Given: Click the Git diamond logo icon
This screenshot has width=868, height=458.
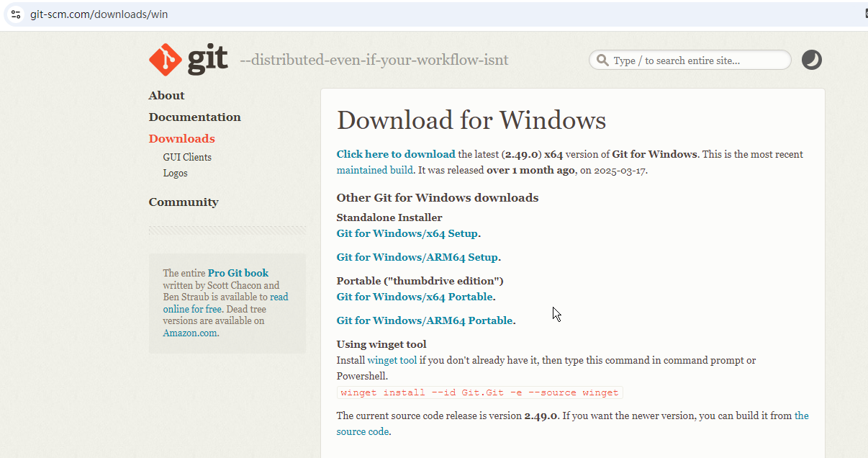Looking at the screenshot, I should point(165,60).
